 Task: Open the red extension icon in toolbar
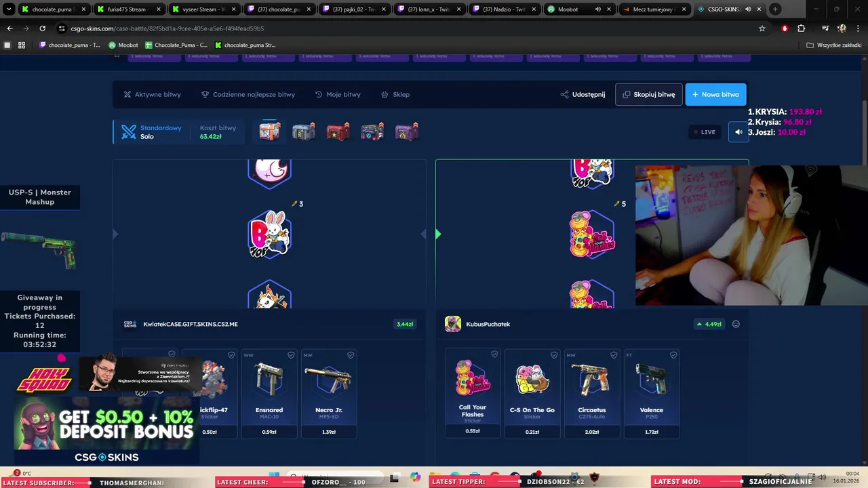(x=785, y=28)
